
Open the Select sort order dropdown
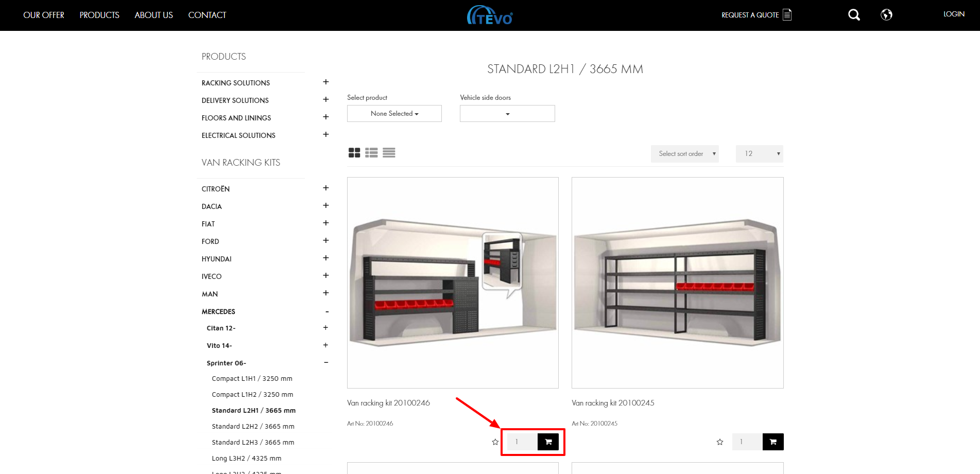tap(684, 154)
